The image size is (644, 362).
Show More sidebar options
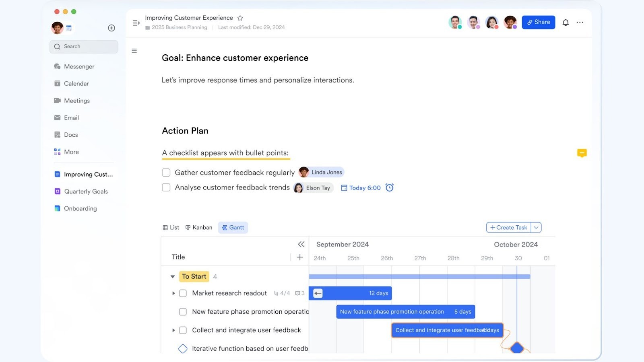coord(72,152)
